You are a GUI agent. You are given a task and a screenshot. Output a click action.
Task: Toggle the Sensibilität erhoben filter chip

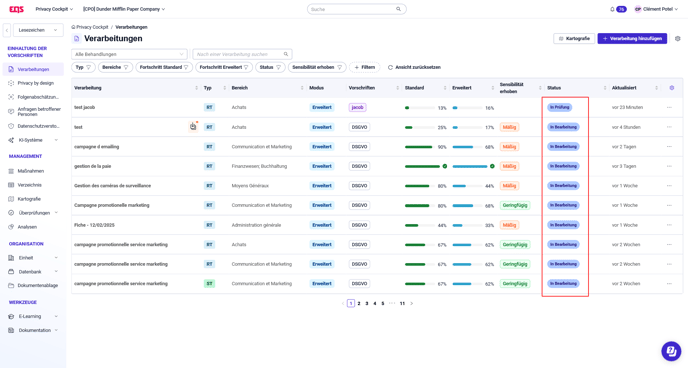pos(317,67)
